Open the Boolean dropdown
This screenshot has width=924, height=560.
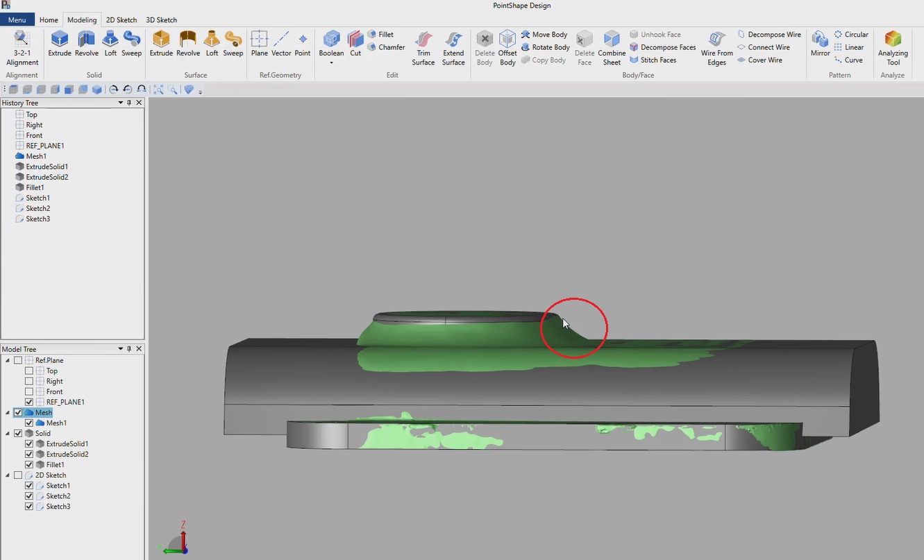pos(331,62)
